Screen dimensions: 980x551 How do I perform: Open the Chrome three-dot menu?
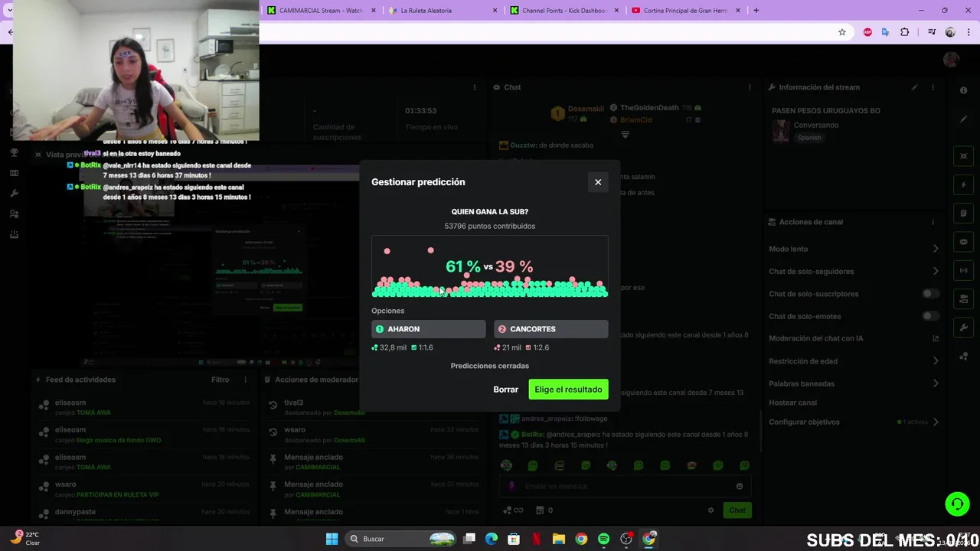969,32
